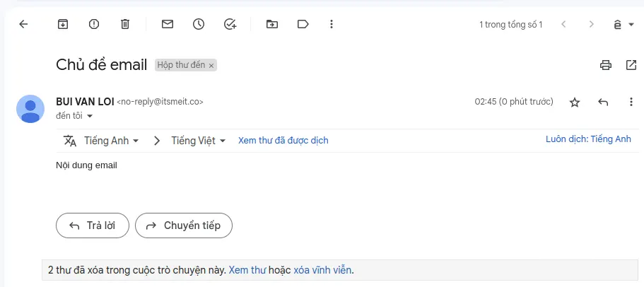Screen dimensions: 644x287
Task: Expand recipient details under 'đến tôi'
Action: (90, 116)
